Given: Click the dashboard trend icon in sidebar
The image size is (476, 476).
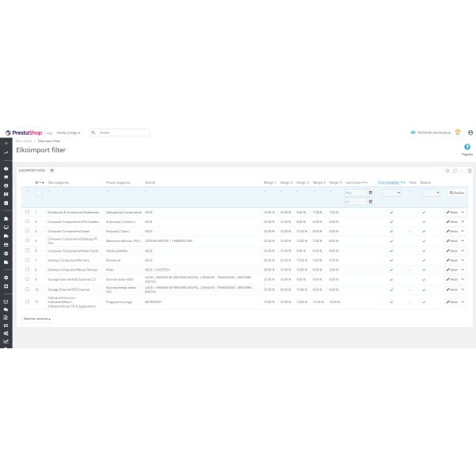Looking at the screenshot, I should (6, 152).
